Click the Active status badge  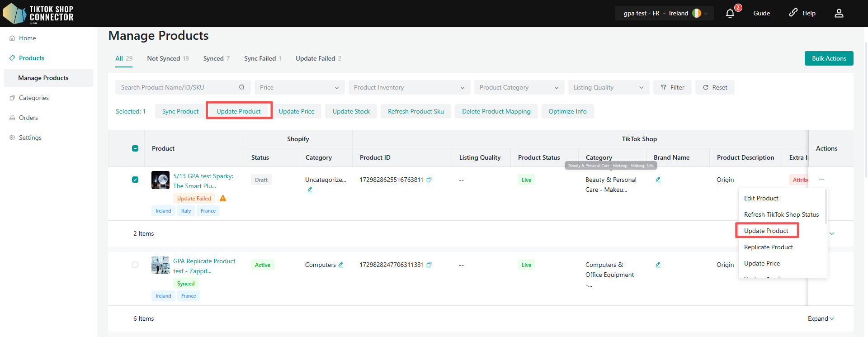tap(263, 265)
